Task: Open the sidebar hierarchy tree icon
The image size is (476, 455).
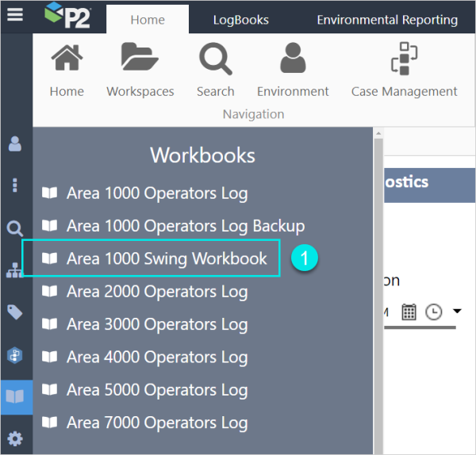Action: click(x=15, y=271)
